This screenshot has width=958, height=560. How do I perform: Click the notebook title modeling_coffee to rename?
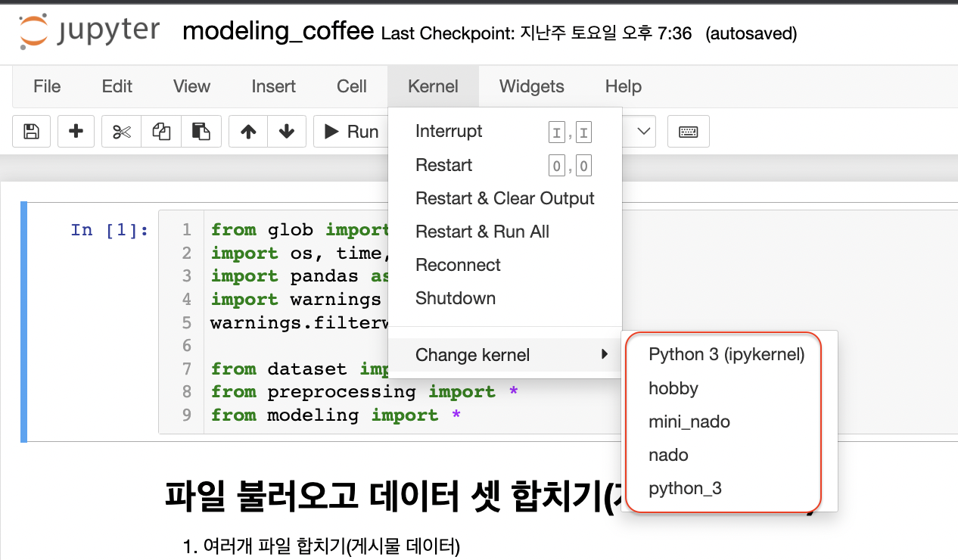[277, 31]
